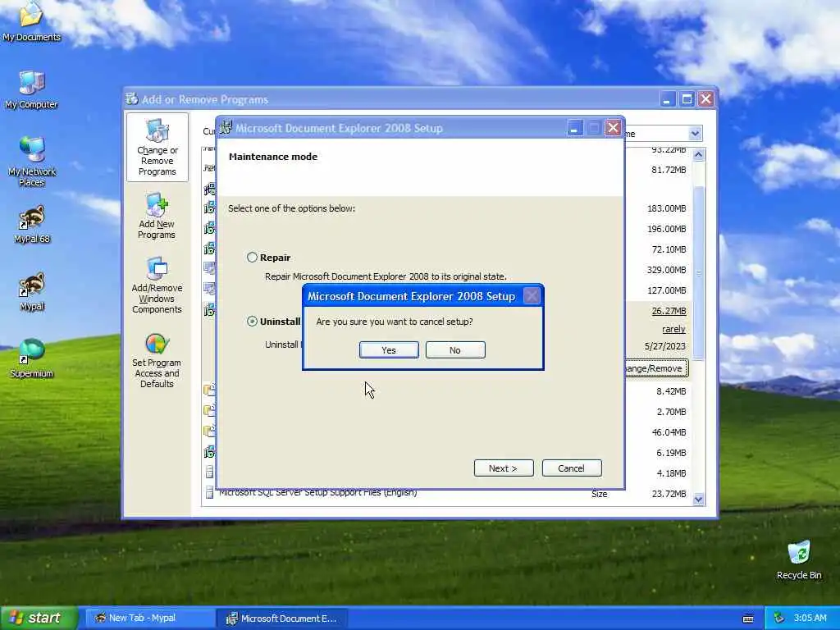Click the taskbar clock
The width and height of the screenshot is (840, 630).
click(x=810, y=618)
